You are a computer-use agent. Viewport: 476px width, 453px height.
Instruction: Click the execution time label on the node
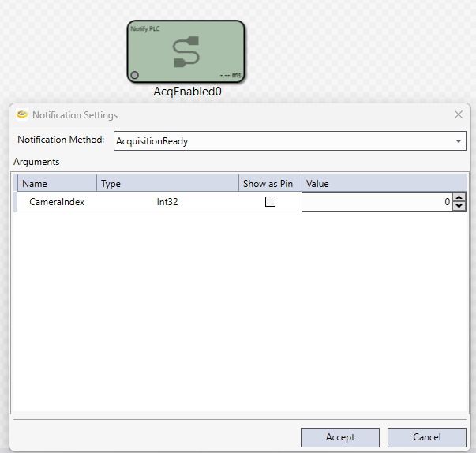click(231, 75)
